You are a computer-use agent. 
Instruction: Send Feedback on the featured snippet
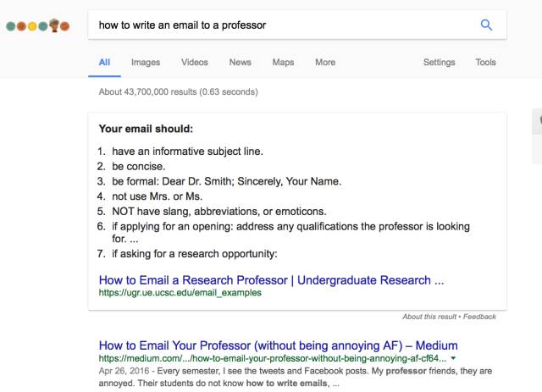[x=478, y=317]
